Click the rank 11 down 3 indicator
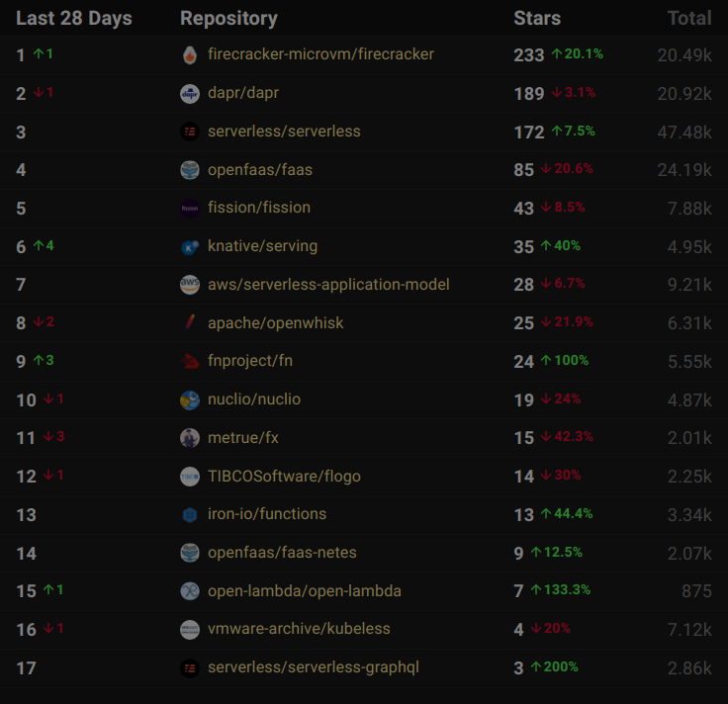This screenshot has width=728, height=704. (53, 437)
